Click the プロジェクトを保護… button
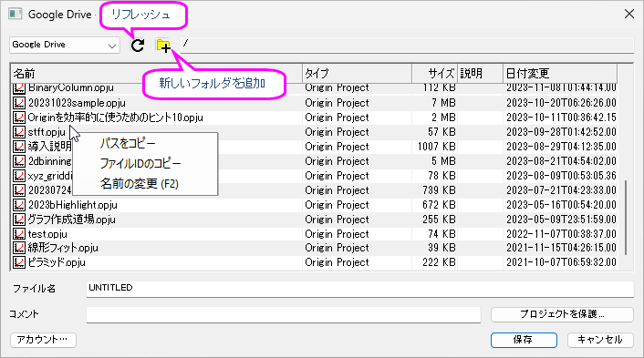Screen dimensions: 644x358 (562, 314)
